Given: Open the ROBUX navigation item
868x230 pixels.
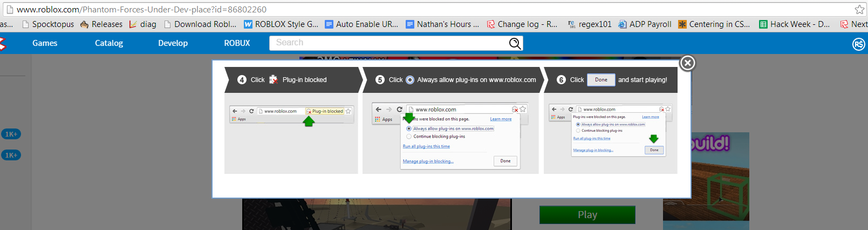Looking at the screenshot, I should 237,43.
